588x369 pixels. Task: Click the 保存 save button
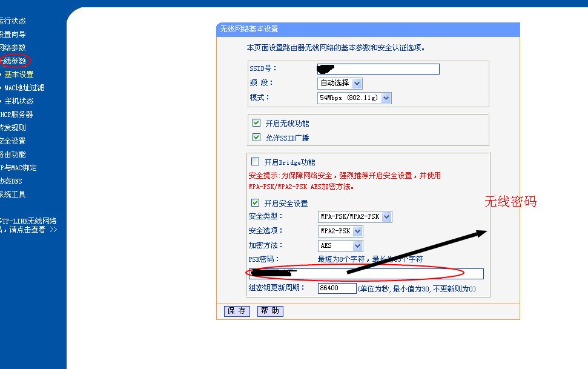(x=236, y=311)
